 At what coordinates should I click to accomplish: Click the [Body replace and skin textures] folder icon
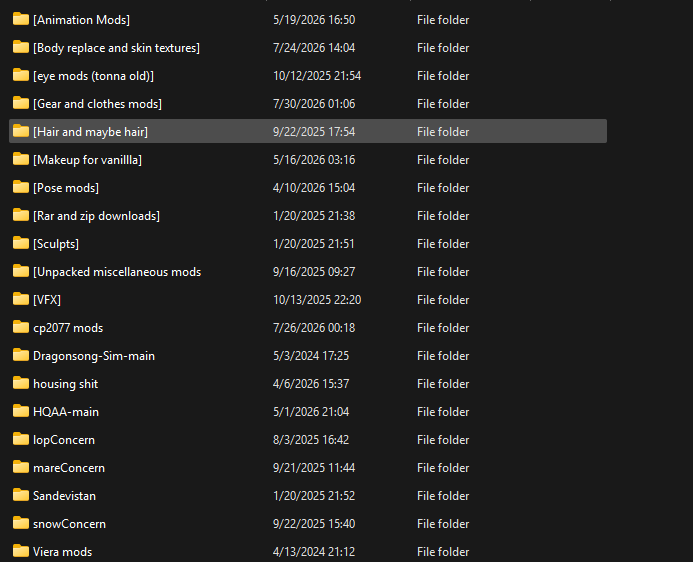(21, 47)
